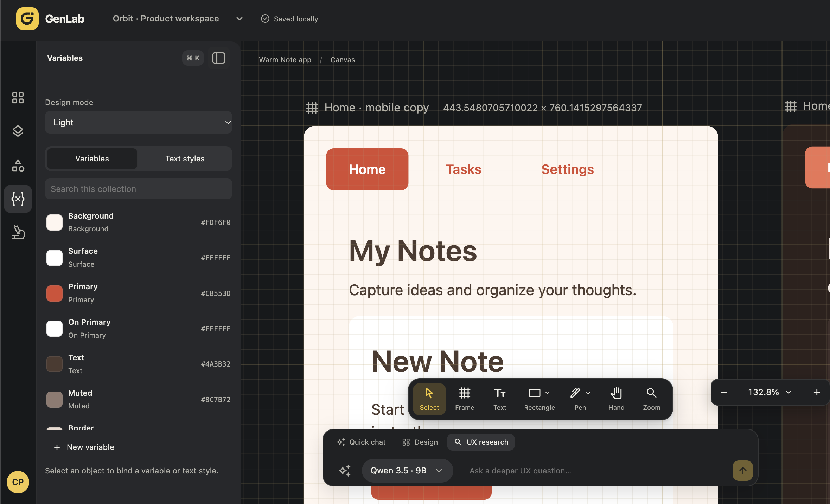830x504 pixels.
Task: Expand the Qwen 3.5 · 9B model selector
Action: [x=407, y=470]
